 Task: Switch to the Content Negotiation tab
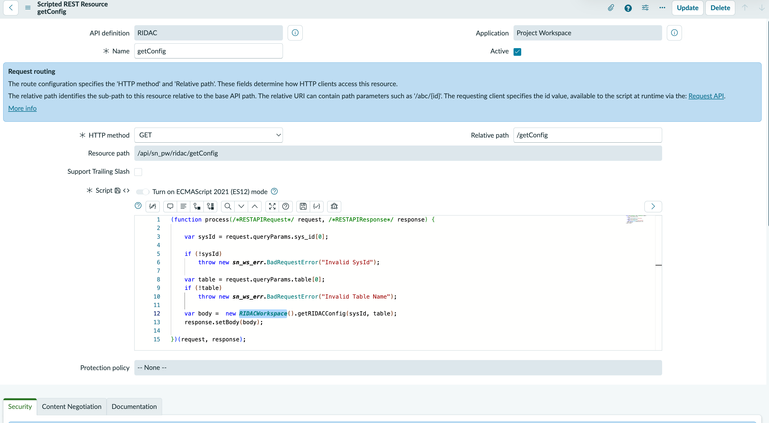click(72, 407)
